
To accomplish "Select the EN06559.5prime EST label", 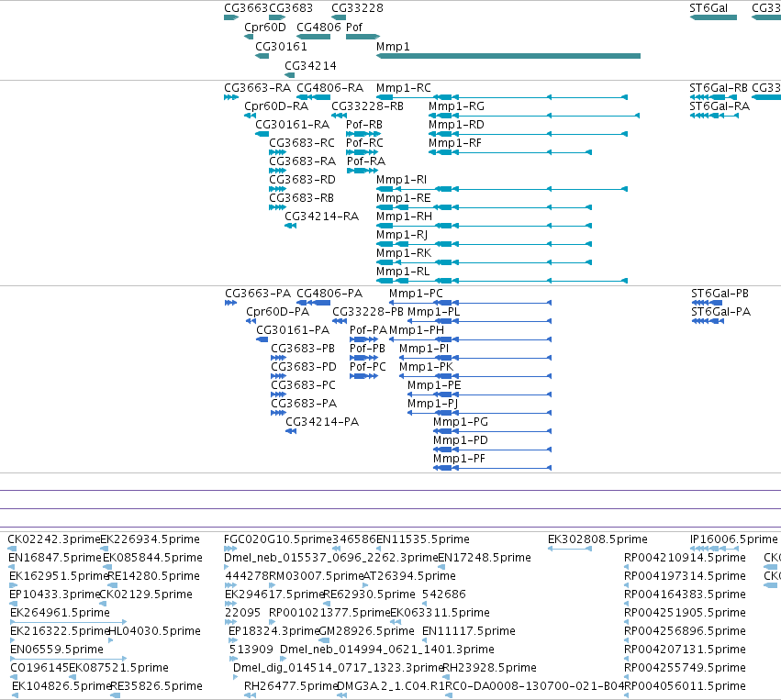I will (57, 650).
